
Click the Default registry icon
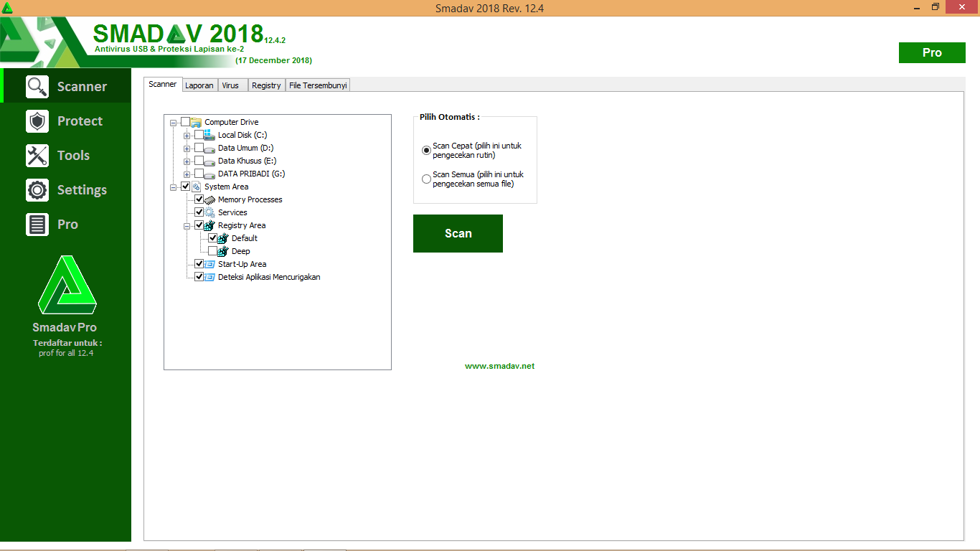[x=223, y=238]
